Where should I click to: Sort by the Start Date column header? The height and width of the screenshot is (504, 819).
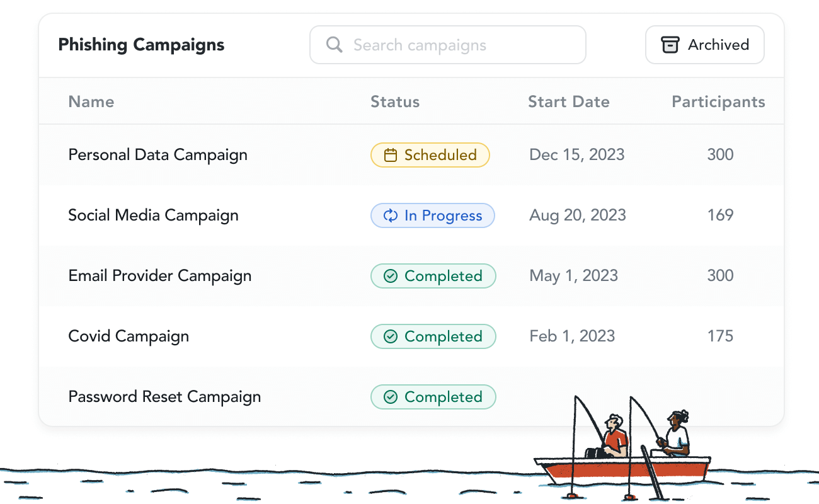click(x=569, y=102)
